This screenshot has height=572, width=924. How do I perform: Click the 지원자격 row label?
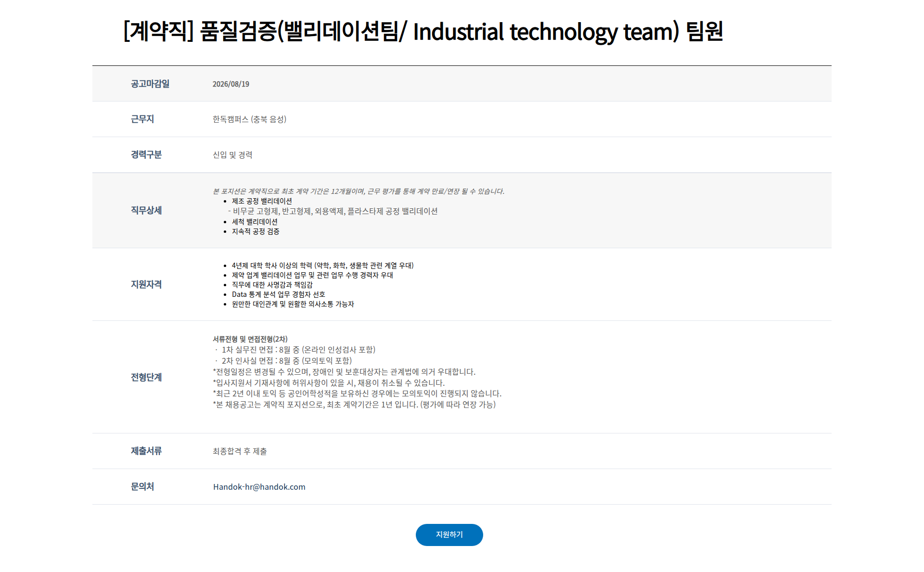(146, 284)
